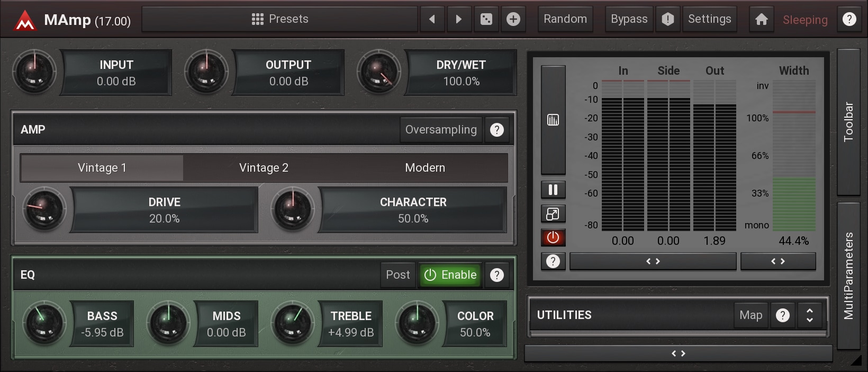Expand the Width meter arrows button

point(777,261)
